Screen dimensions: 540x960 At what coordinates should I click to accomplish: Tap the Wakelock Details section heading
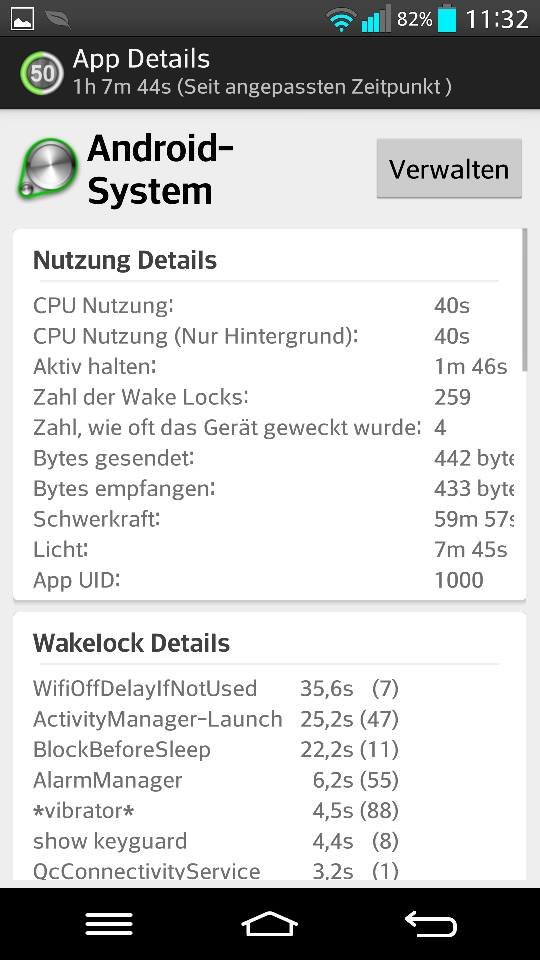[132, 643]
